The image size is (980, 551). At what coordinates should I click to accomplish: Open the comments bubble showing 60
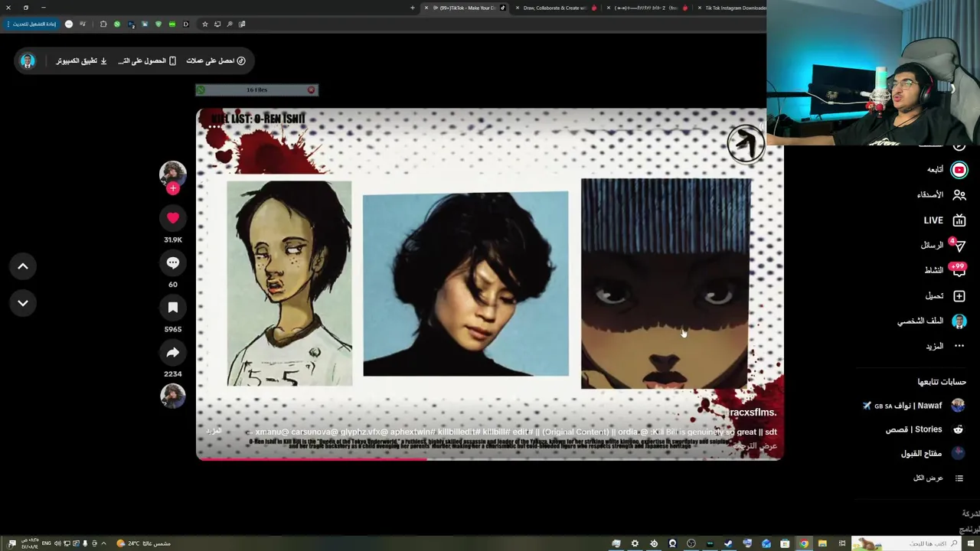click(173, 262)
